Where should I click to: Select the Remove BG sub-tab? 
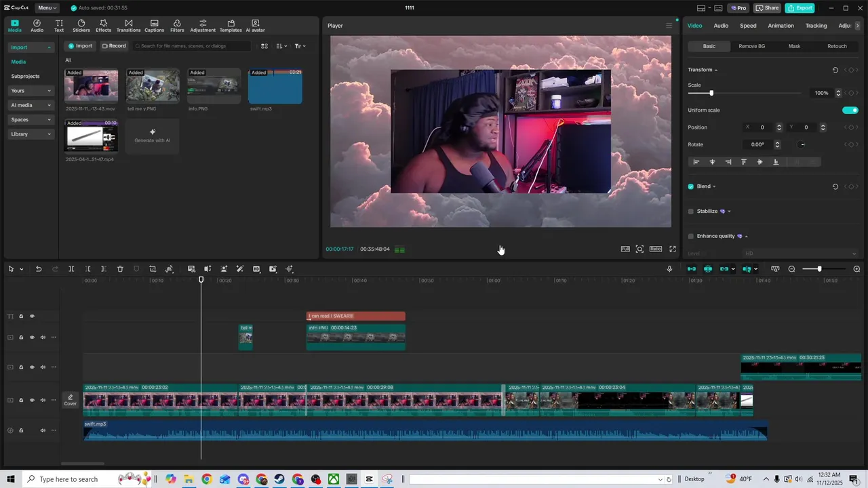[x=751, y=46]
